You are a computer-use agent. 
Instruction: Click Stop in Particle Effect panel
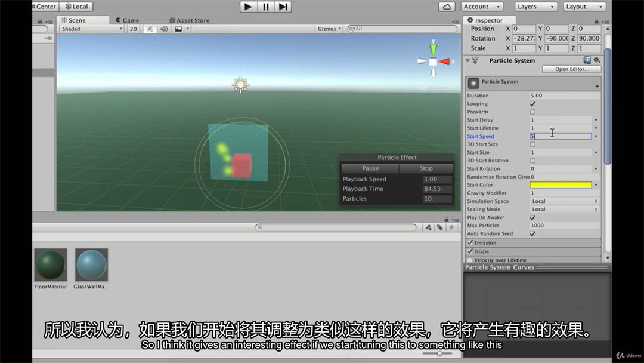tap(426, 168)
